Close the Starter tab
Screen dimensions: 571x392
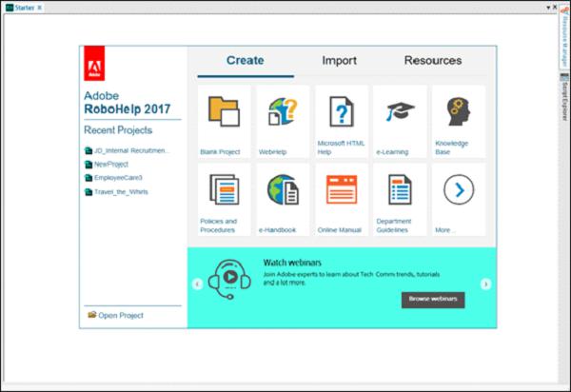(x=39, y=8)
